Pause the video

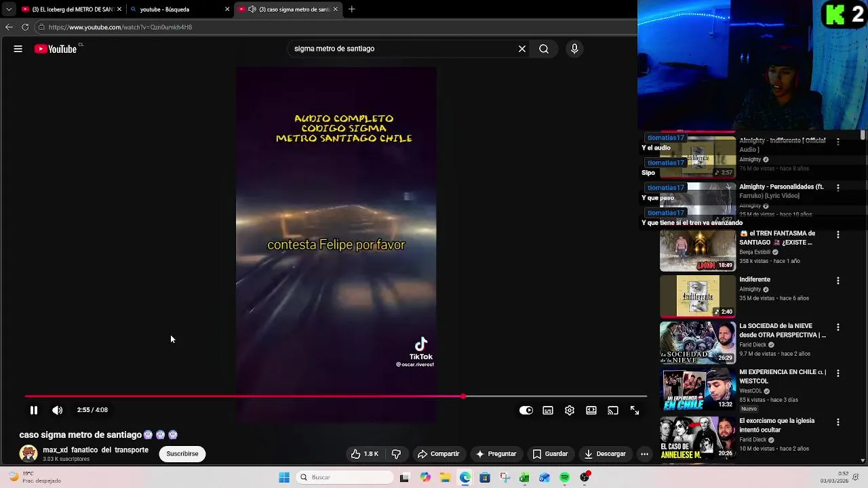coord(33,410)
